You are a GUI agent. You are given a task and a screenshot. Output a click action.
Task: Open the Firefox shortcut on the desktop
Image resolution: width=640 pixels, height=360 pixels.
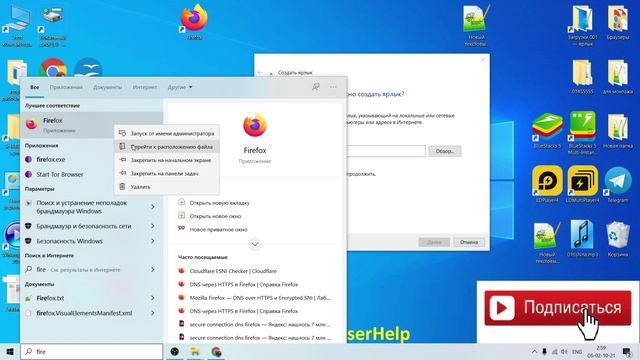tap(194, 21)
